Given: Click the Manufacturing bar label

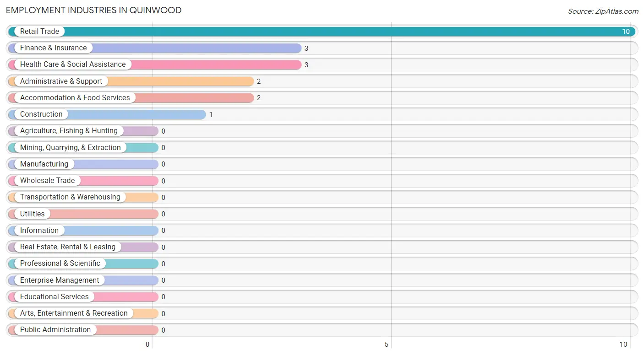Looking at the screenshot, I should (x=44, y=164).
